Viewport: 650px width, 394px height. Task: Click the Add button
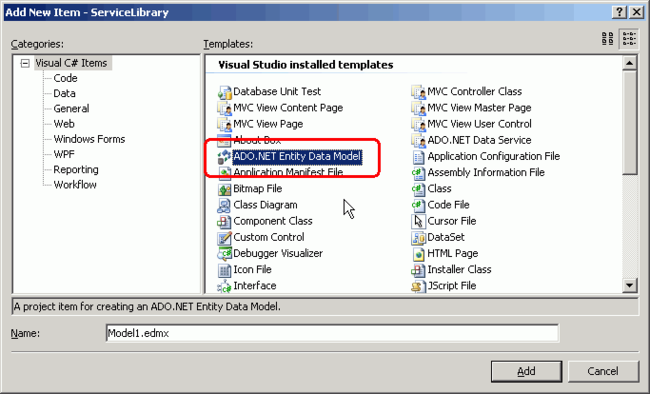526,371
